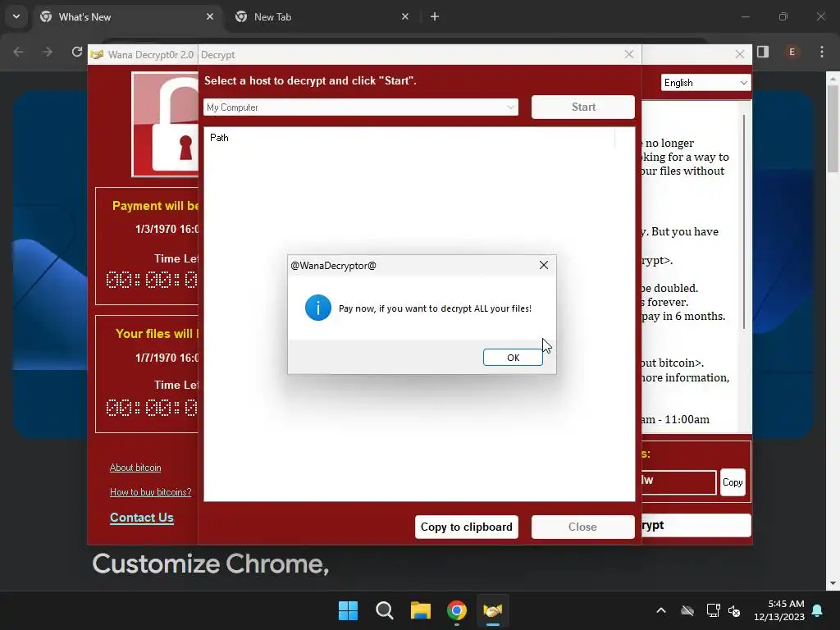
Task: Open the English language dropdown
Action: pyautogui.click(x=705, y=83)
